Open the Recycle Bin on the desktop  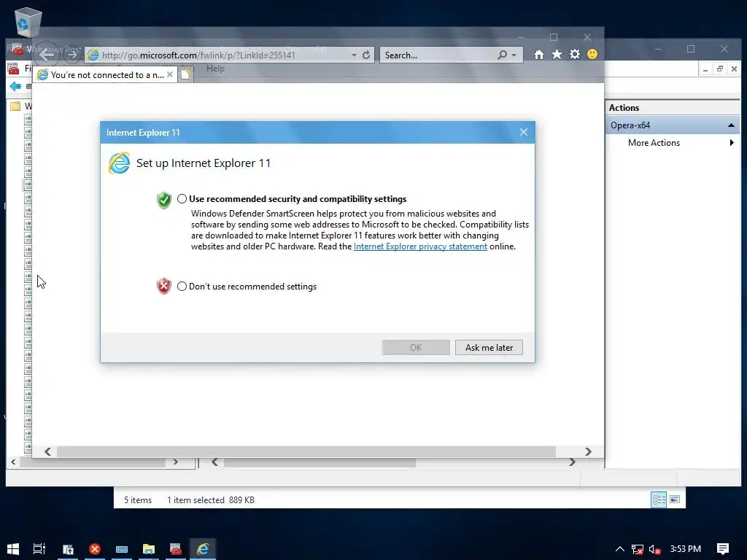click(x=28, y=22)
